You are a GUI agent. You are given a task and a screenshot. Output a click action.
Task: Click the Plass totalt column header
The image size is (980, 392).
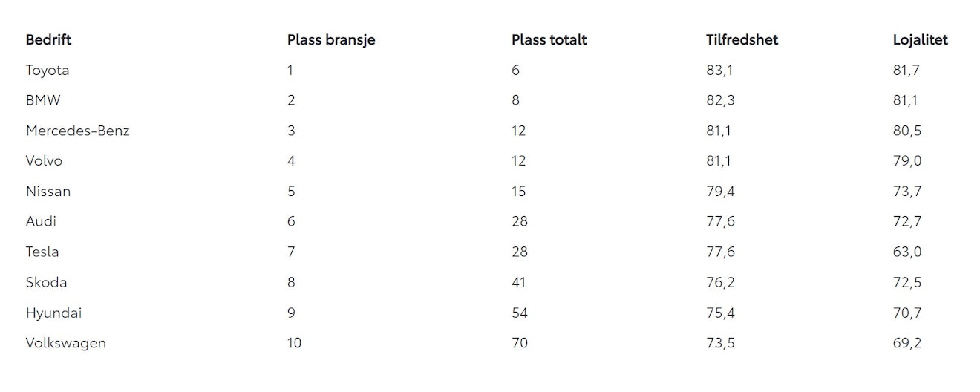pyautogui.click(x=549, y=40)
